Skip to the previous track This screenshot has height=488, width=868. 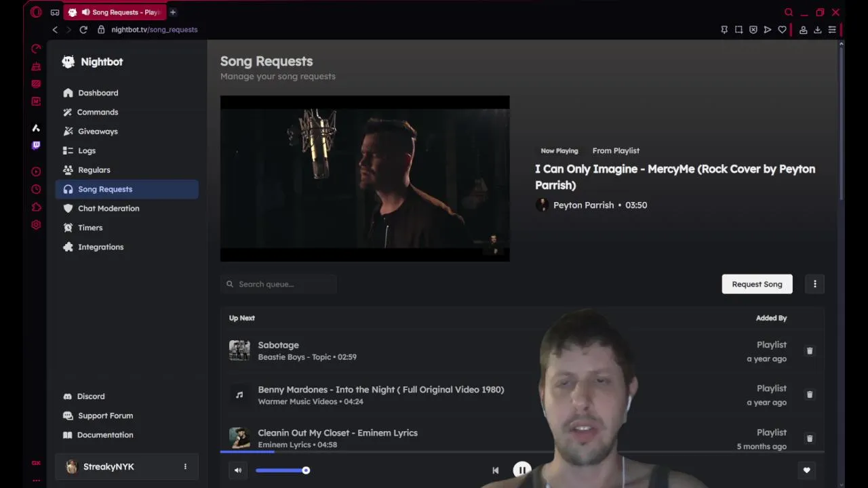click(496, 470)
